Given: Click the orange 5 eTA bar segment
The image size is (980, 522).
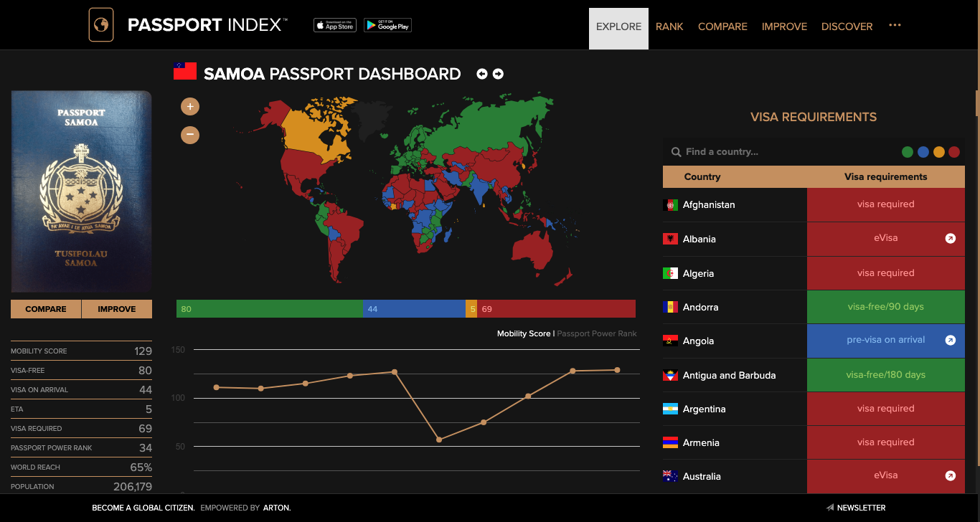Looking at the screenshot, I should point(471,309).
